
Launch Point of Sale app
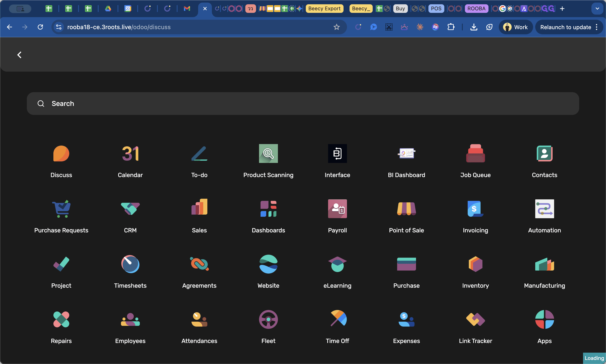406,216
